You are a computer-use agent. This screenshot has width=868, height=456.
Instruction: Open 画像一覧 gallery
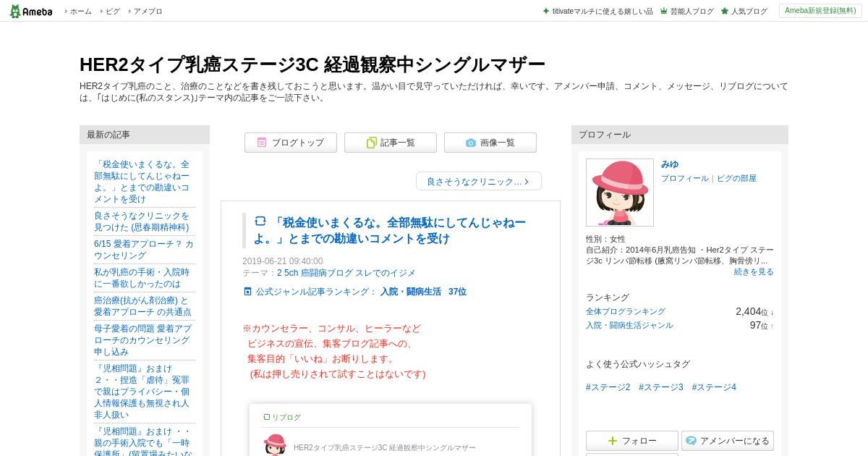[x=490, y=143]
